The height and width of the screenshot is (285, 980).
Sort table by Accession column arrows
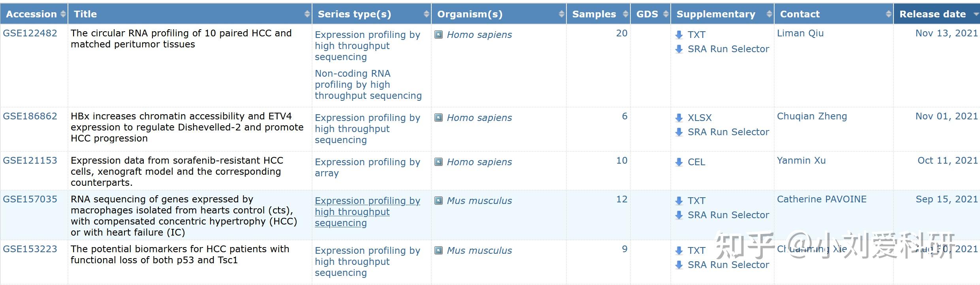pos(63,14)
